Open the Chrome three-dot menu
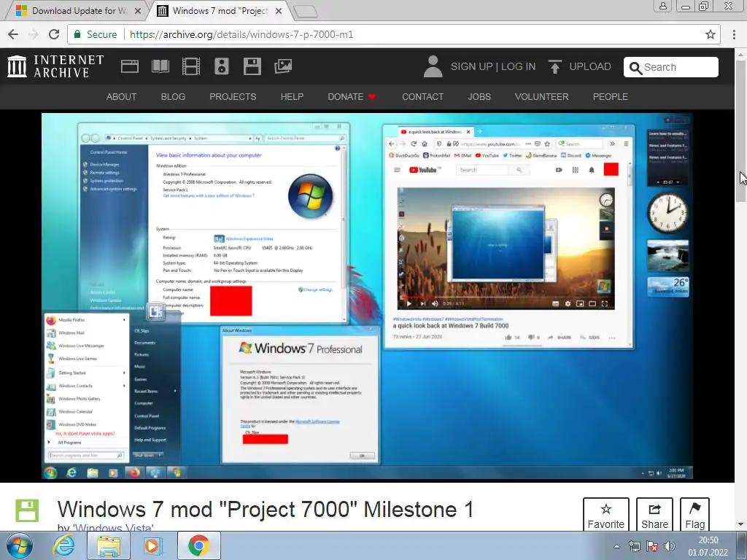Viewport: 747px width, 560px height. click(x=734, y=34)
